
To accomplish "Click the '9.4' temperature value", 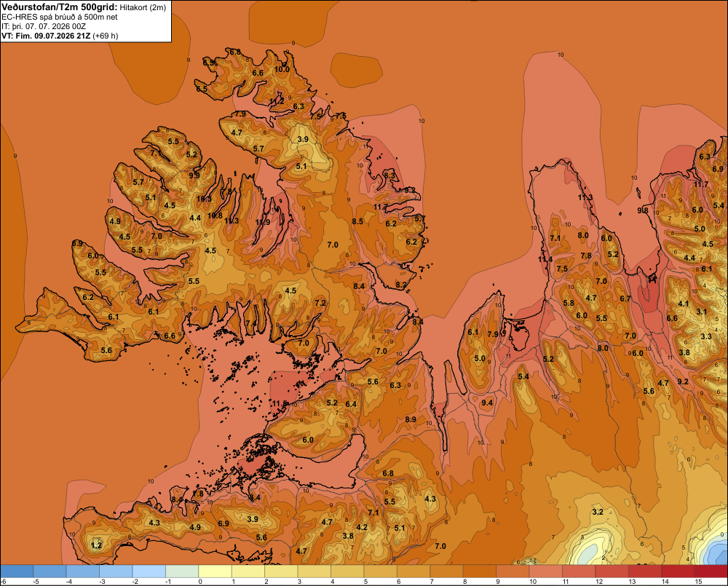I will (487, 403).
